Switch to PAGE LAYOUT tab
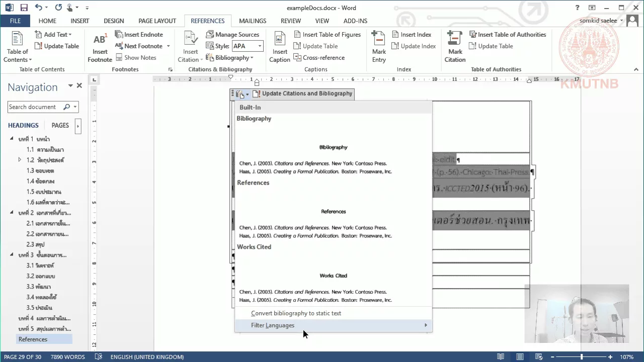644x362 pixels. (x=157, y=21)
